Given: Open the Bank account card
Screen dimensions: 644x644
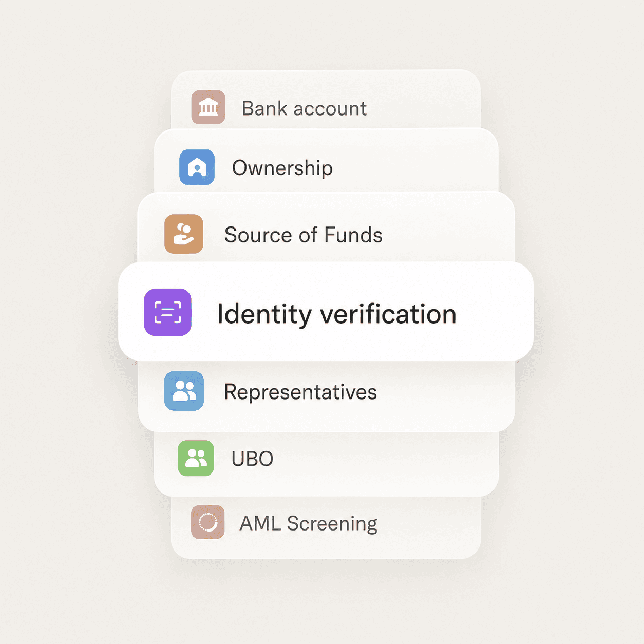Looking at the screenshot, I should point(326,99).
